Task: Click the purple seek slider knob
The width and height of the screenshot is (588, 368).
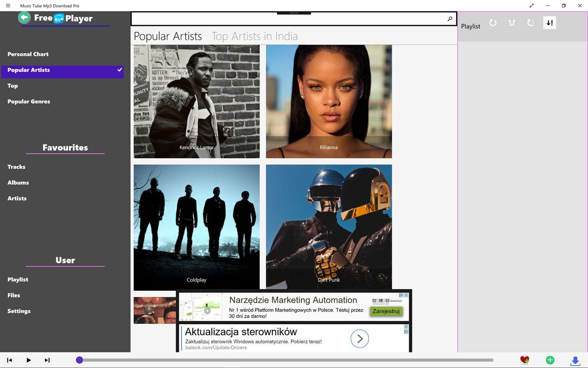Action: [x=79, y=360]
